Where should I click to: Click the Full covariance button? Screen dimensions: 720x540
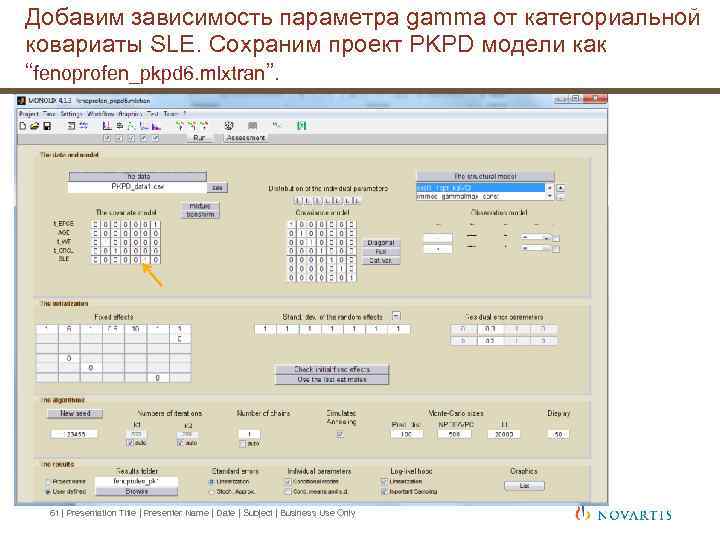click(x=381, y=252)
